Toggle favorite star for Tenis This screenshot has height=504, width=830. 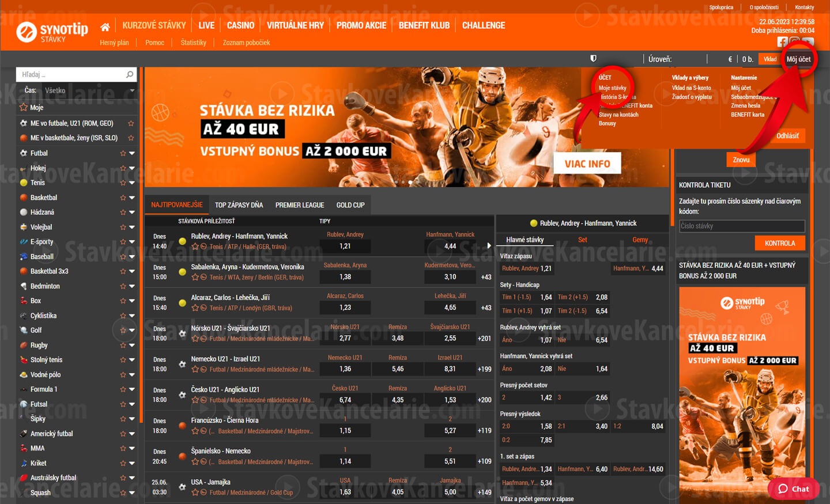coord(123,183)
